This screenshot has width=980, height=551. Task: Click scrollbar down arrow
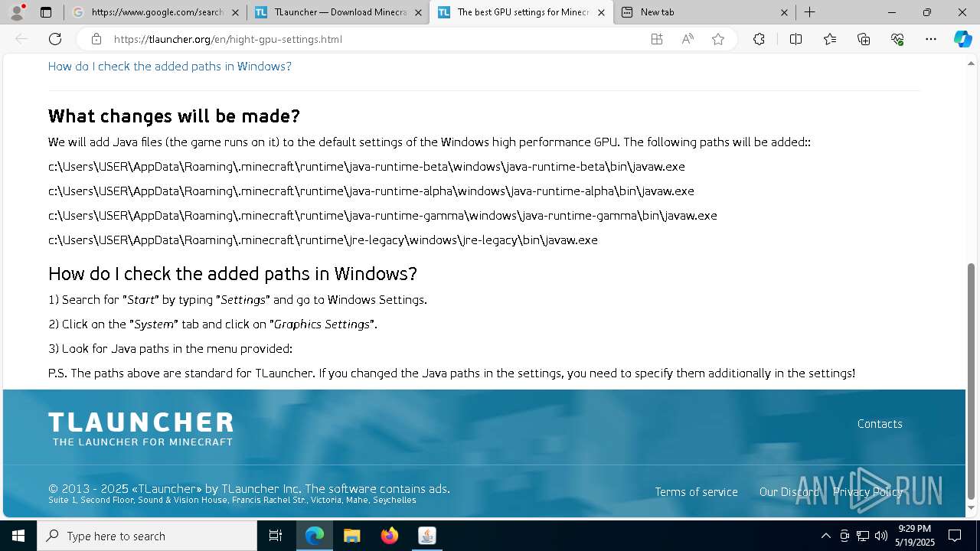click(x=972, y=508)
